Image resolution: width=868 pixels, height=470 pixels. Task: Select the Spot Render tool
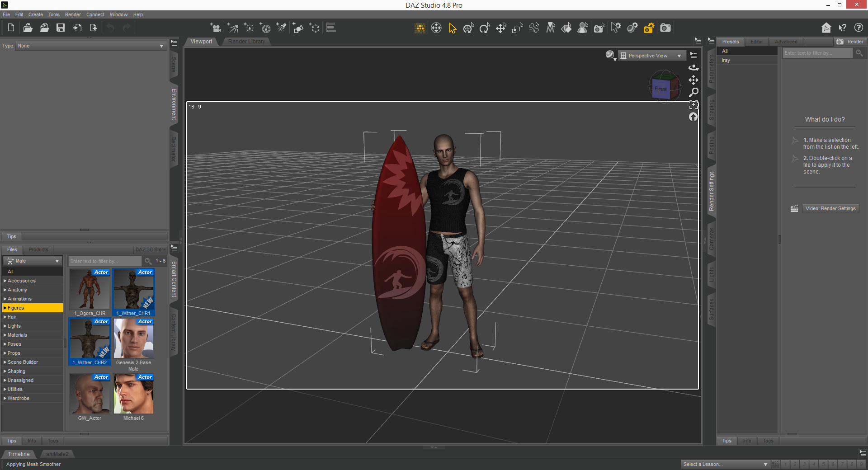point(599,28)
